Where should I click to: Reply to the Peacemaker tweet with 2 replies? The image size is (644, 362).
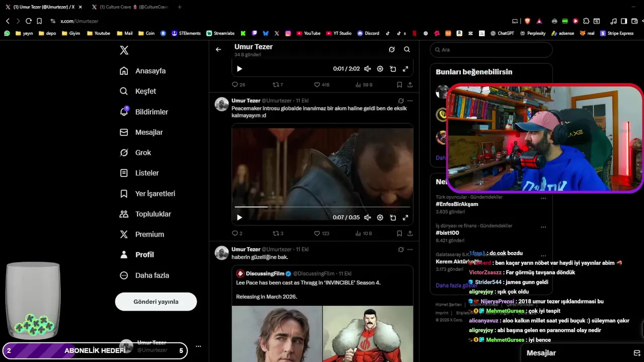237,233
